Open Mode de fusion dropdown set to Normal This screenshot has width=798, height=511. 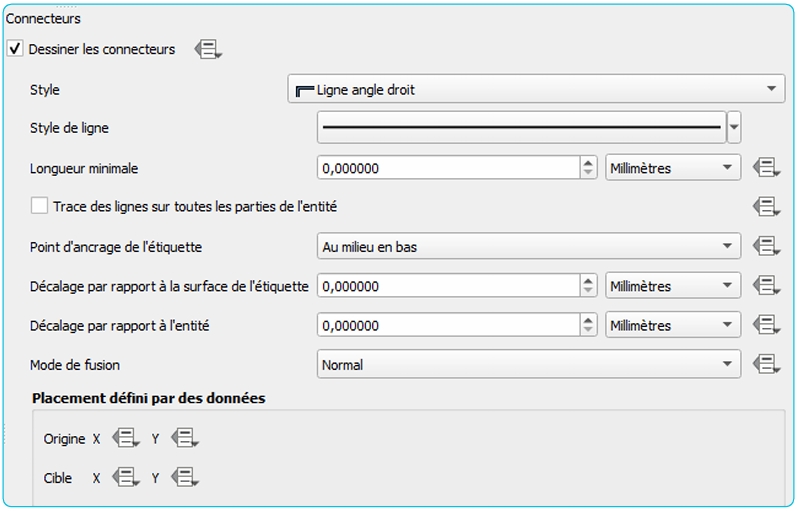coord(528,365)
